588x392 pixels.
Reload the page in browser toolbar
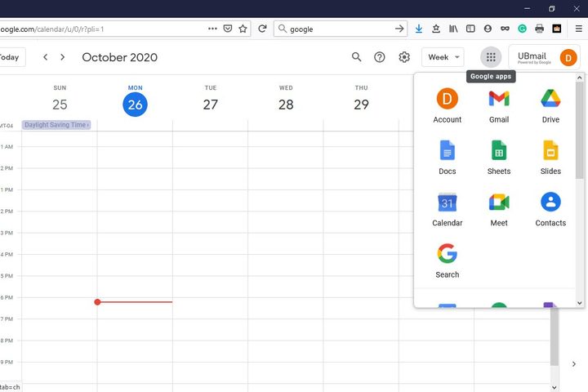pos(262,29)
